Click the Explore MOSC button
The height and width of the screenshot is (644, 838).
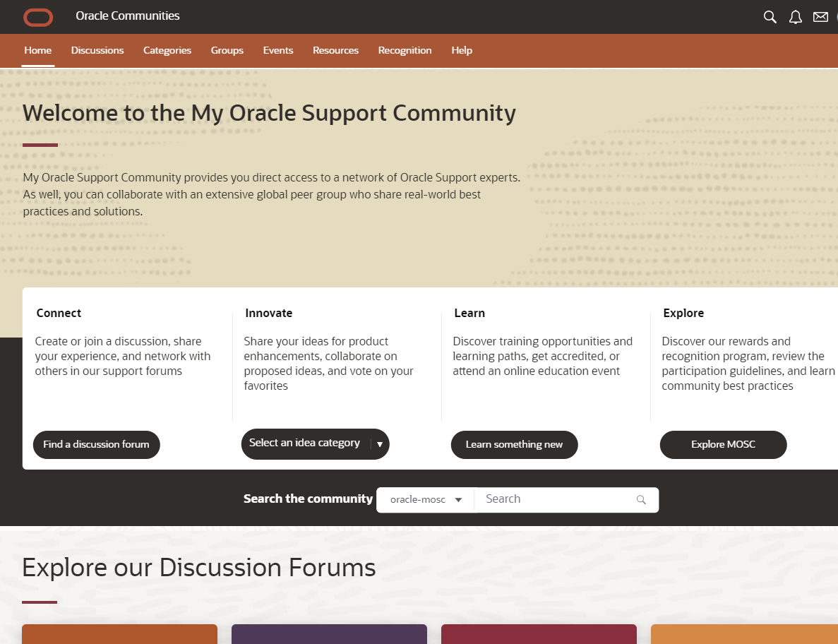coord(723,445)
